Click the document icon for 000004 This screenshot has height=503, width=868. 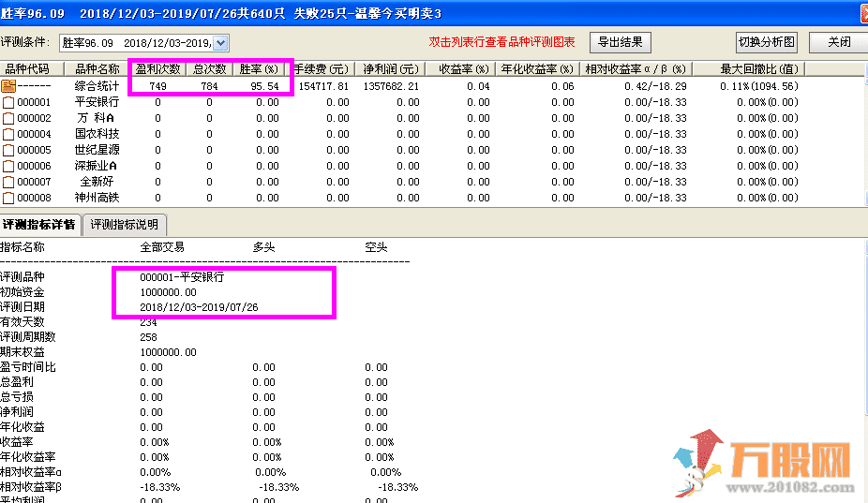[8, 135]
